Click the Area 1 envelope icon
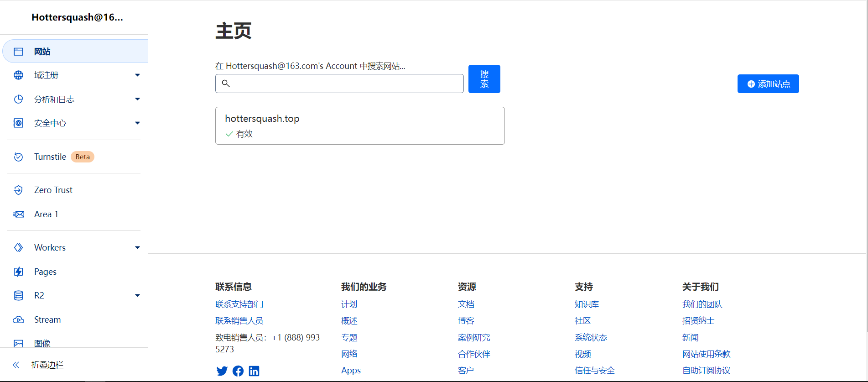 pyautogui.click(x=18, y=215)
